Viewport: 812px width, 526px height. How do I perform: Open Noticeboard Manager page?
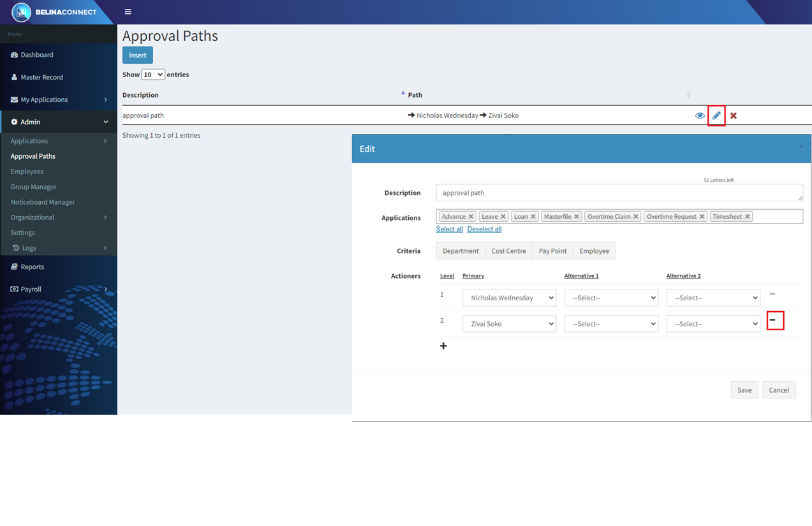point(43,202)
